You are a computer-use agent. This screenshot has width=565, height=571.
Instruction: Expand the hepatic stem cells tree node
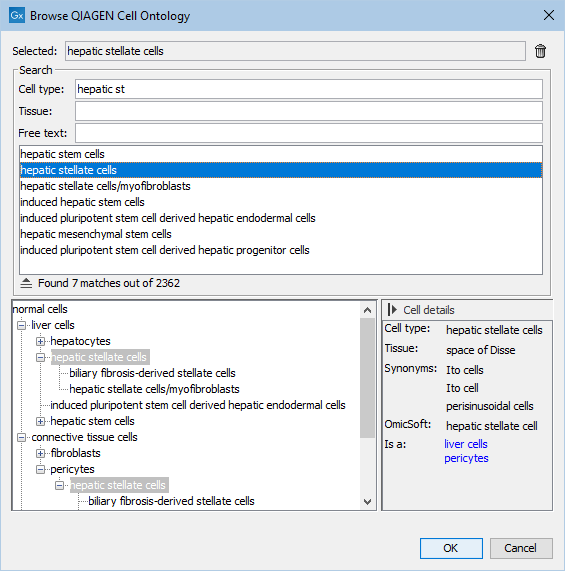point(40,421)
